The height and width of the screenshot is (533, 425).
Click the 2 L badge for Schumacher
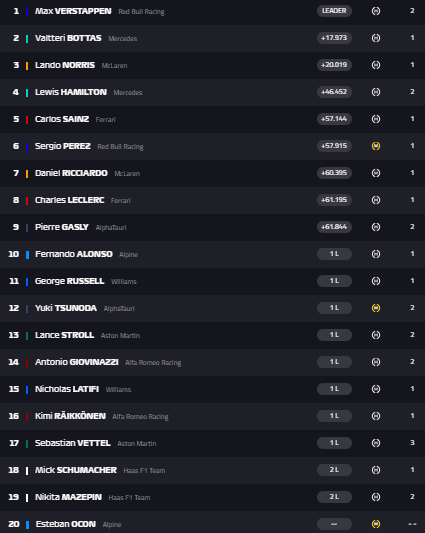334,470
